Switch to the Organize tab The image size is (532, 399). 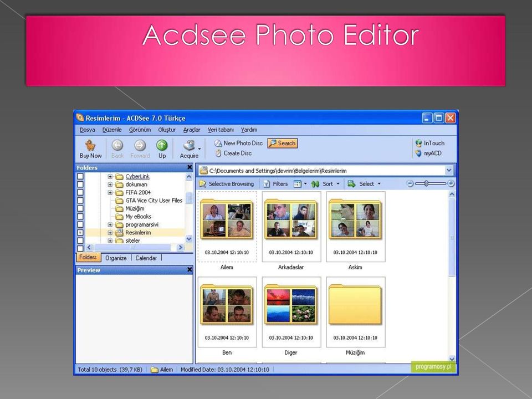[x=116, y=258]
